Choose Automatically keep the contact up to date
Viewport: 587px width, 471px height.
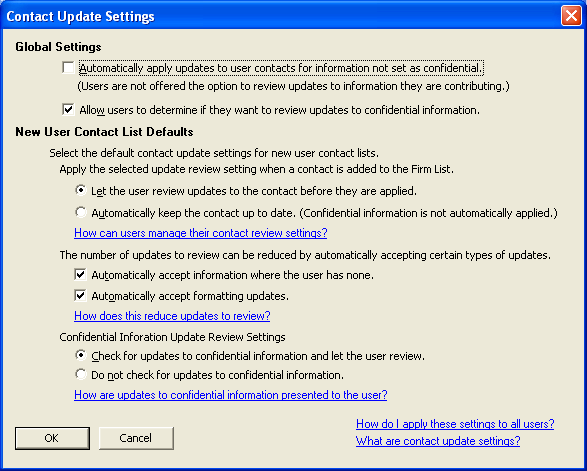(80, 212)
